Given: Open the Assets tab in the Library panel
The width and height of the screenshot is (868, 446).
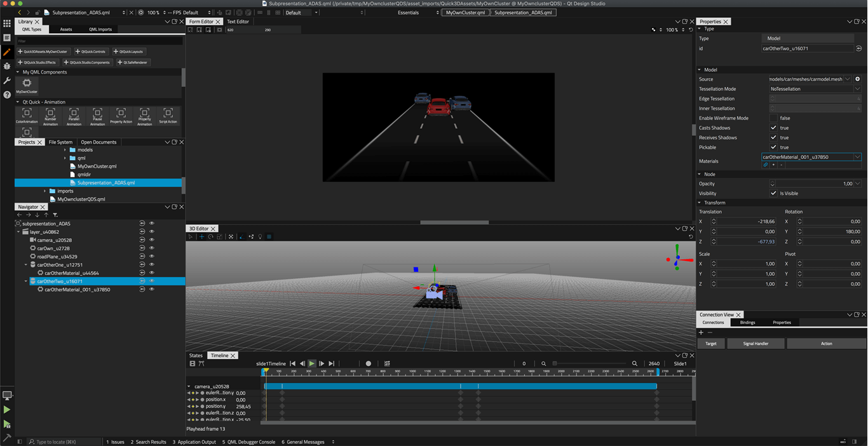Looking at the screenshot, I should pos(66,29).
